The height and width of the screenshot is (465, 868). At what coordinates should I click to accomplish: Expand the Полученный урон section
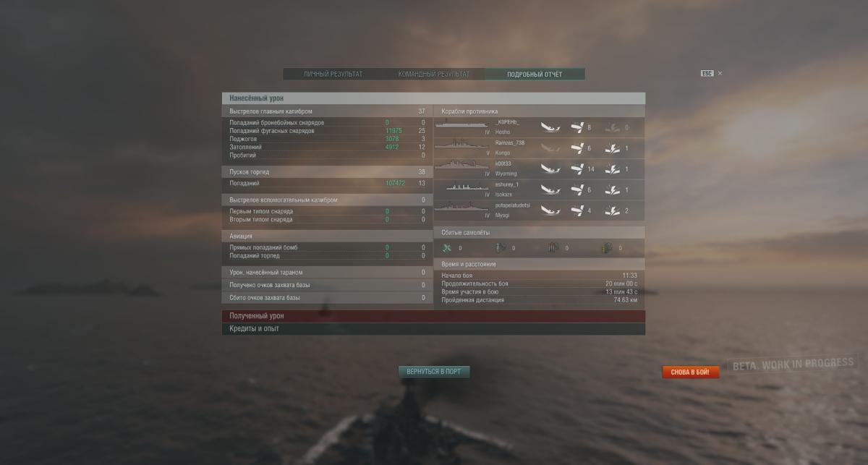coord(433,316)
